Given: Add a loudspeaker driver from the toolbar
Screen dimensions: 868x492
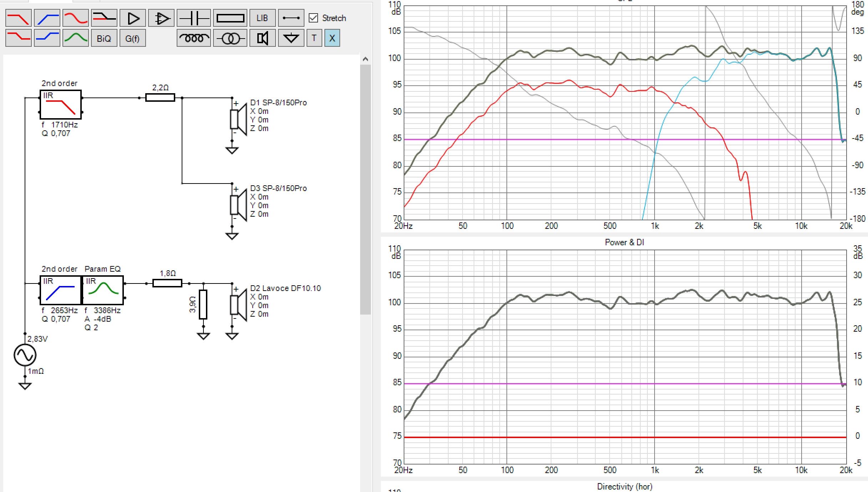Looking at the screenshot, I should tap(262, 38).
